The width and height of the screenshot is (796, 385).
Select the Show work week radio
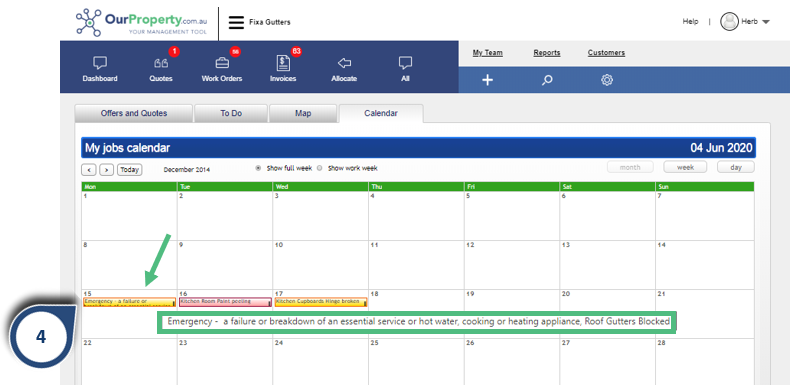click(319, 168)
